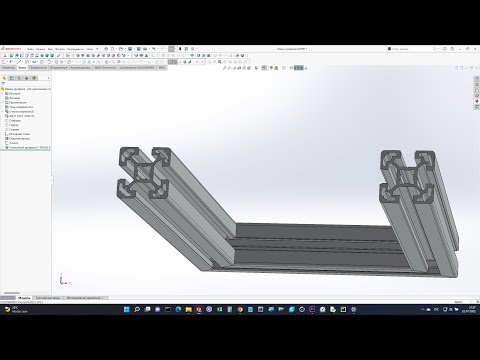This screenshot has width=480, height=360.
Task: Open the ConfigurationManager tab icon
Action: (19, 78)
